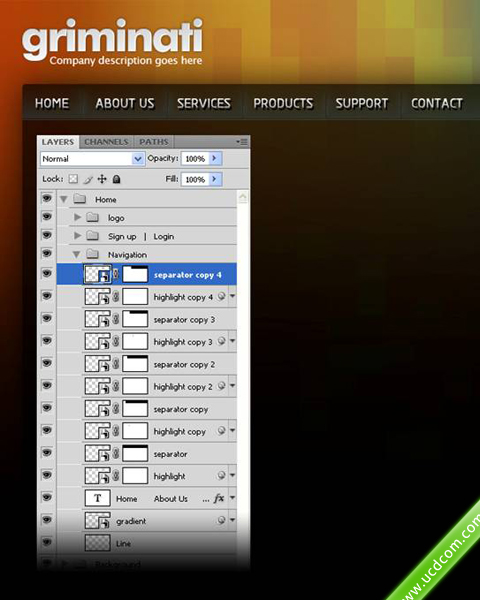Select the separator copy 4 mask thumbnail
The height and width of the screenshot is (600, 480).
click(135, 274)
